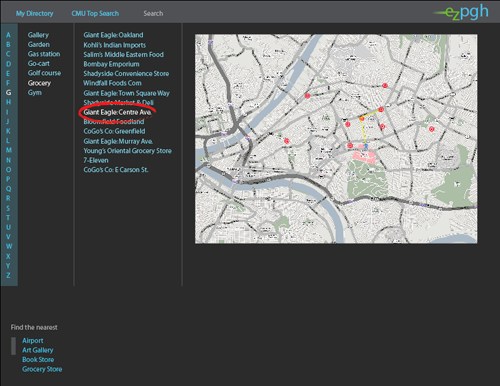Jump to letter C in alphabet index

[x=8, y=54]
